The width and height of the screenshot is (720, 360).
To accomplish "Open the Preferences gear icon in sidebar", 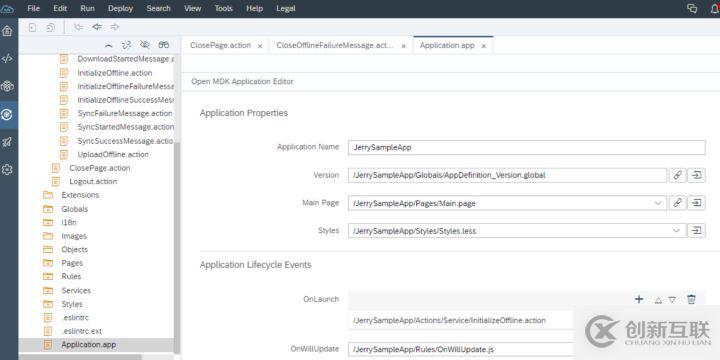I will point(7,170).
